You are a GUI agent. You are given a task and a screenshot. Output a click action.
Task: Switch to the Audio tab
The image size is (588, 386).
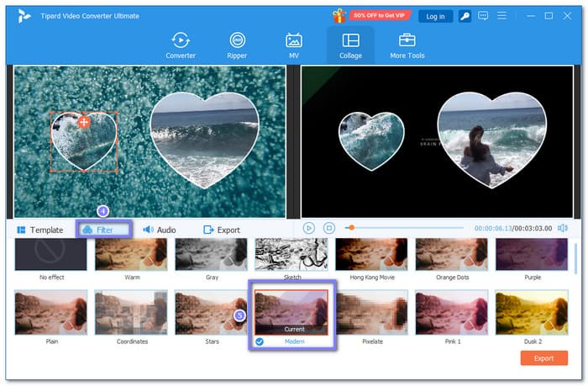tap(160, 230)
